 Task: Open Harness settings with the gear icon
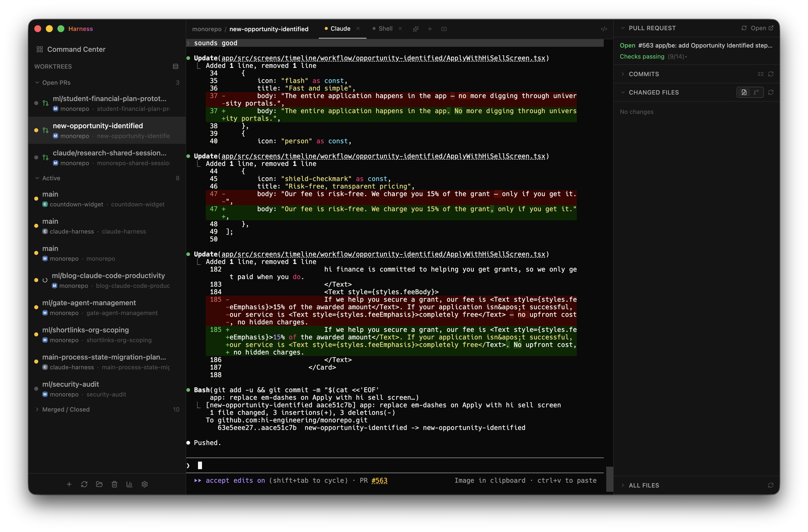(x=144, y=484)
